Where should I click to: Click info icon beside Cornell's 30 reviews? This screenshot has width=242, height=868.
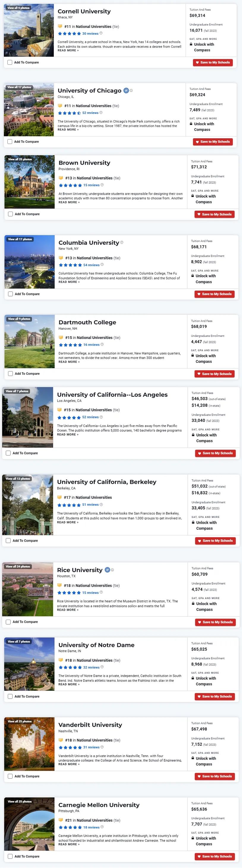[101, 33]
